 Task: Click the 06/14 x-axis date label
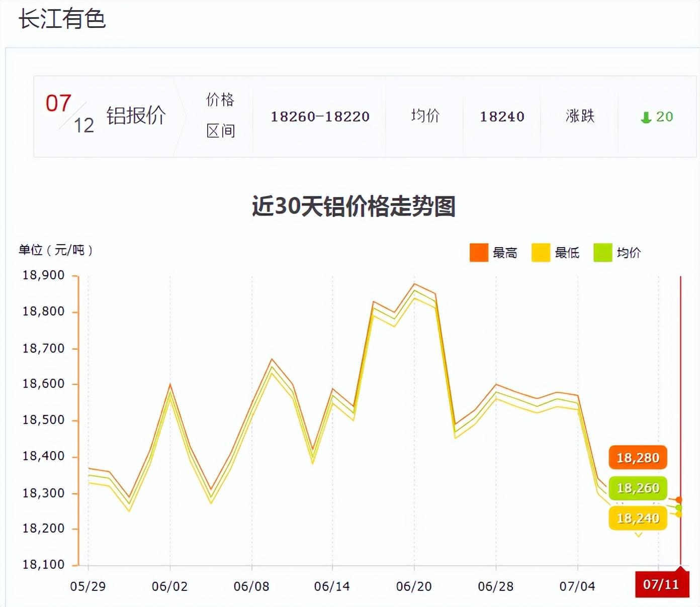332,586
